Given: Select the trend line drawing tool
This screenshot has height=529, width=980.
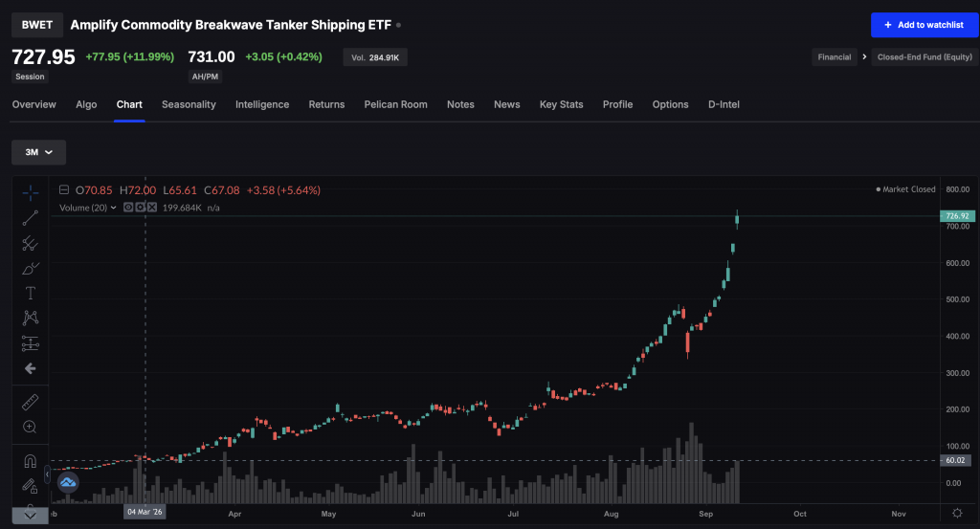Looking at the screenshot, I should click(30, 218).
